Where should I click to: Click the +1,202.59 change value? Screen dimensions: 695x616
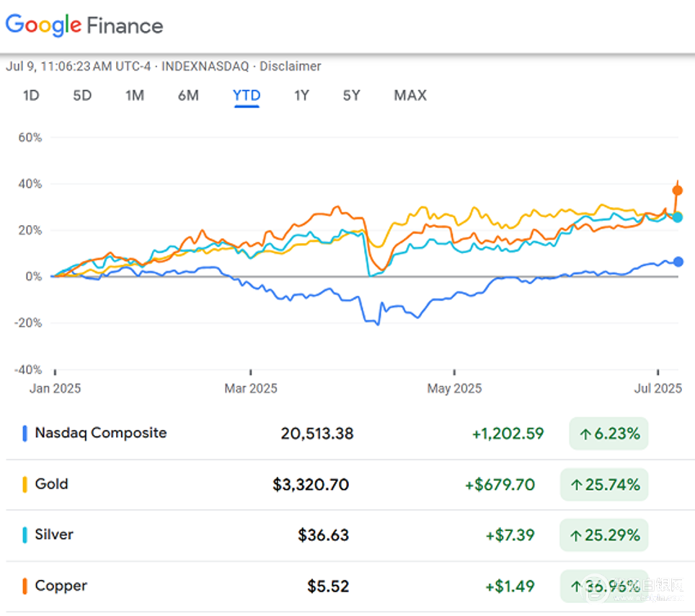pyautogui.click(x=508, y=434)
